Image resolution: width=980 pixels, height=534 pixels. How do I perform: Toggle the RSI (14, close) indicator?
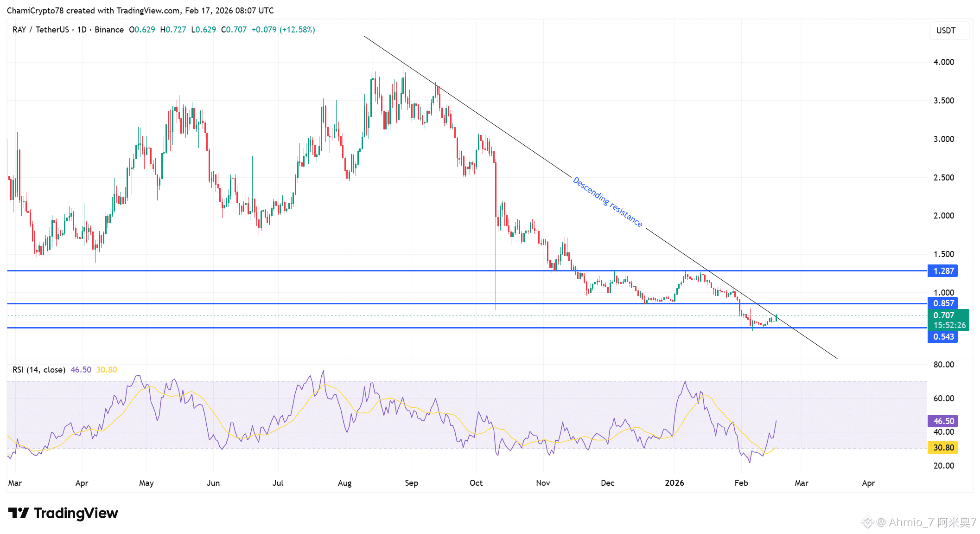[39, 370]
